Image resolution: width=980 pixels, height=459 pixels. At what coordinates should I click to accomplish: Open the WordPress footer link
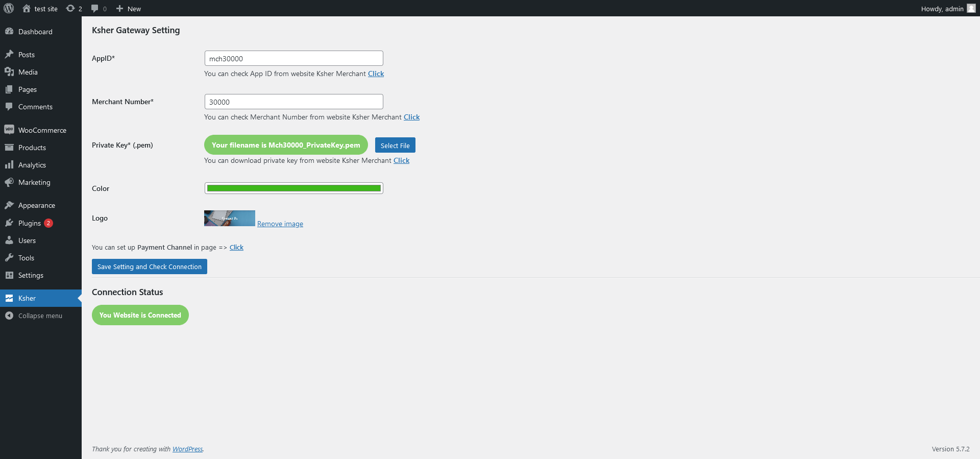point(187,449)
